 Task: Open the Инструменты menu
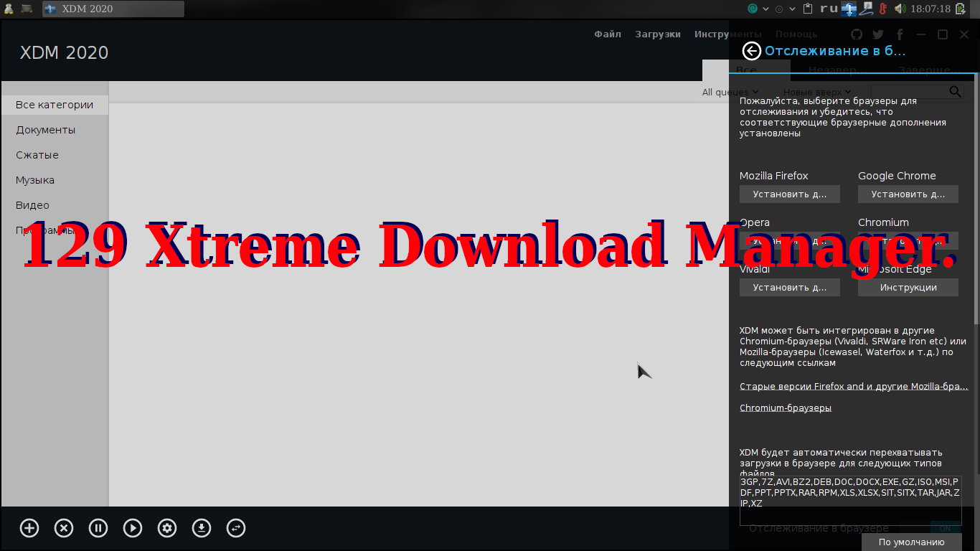click(x=727, y=34)
